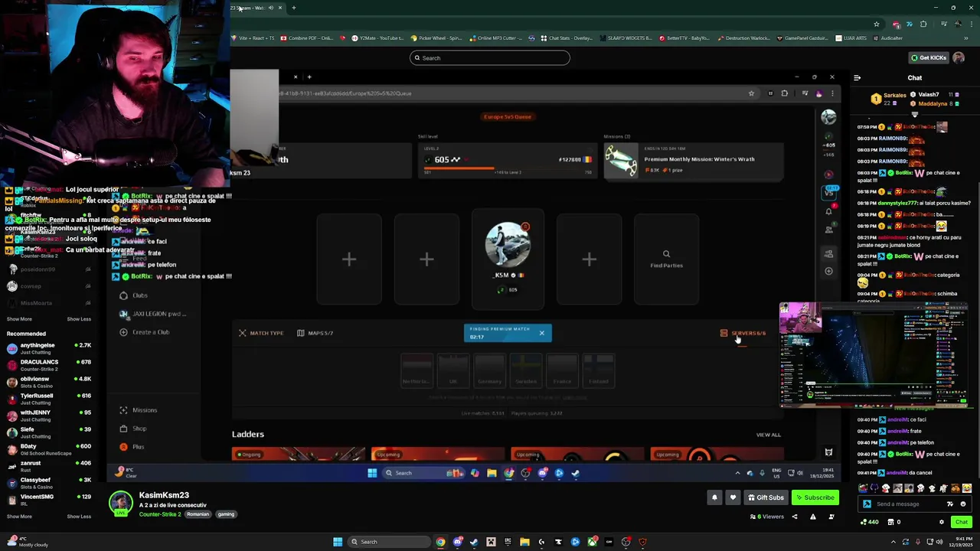
Task: Focus the Kick search bar
Action: 489,58
